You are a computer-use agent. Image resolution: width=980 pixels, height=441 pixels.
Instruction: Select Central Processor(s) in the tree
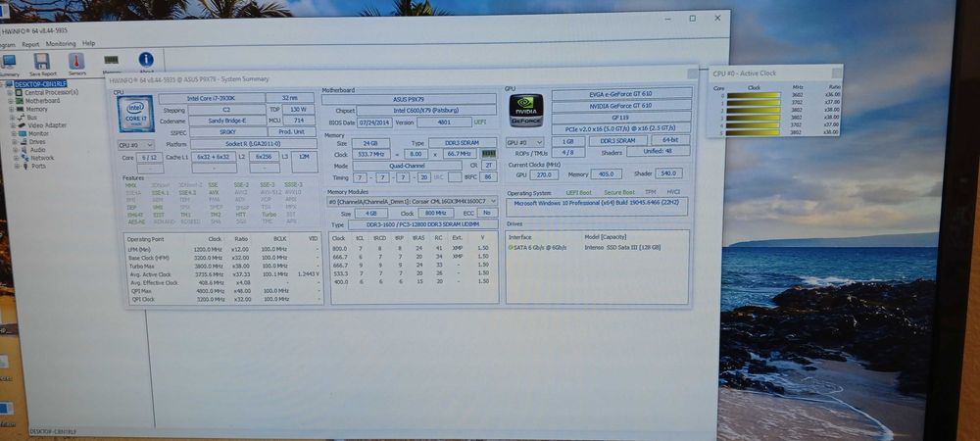pyautogui.click(x=51, y=92)
